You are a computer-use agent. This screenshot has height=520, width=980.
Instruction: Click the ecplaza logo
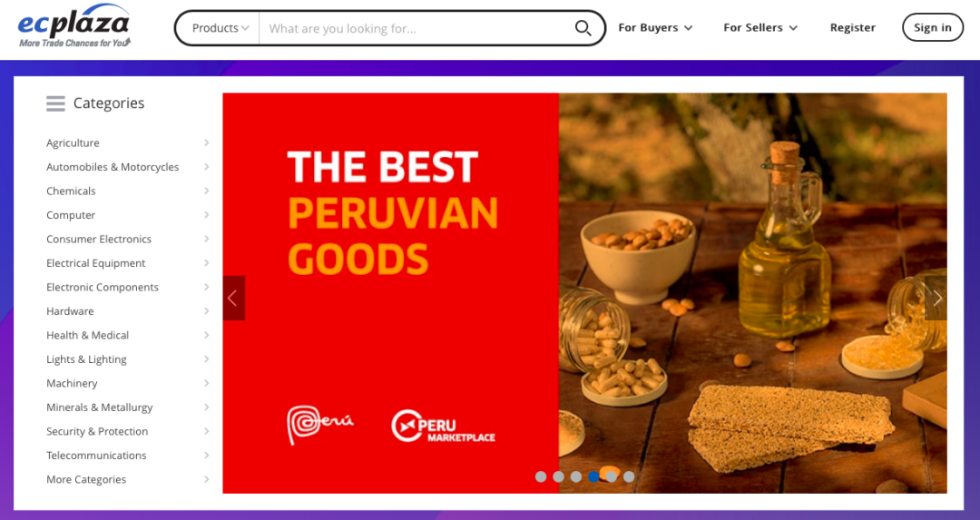pos(73,26)
